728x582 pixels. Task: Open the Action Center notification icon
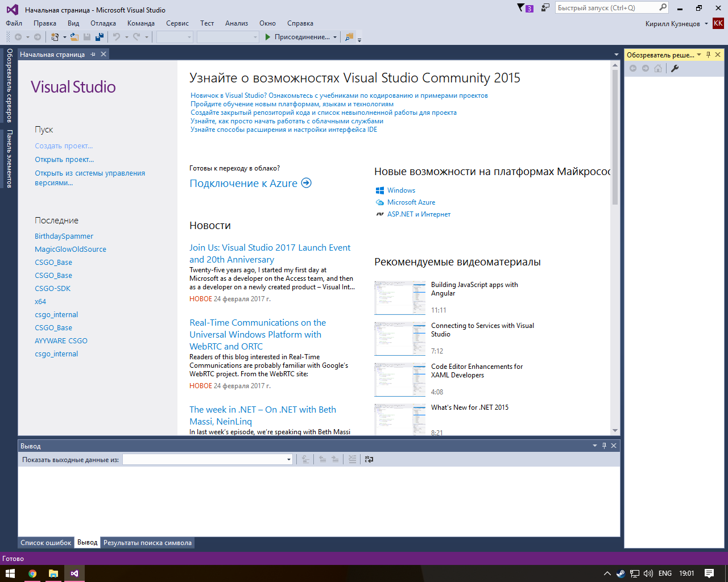[709, 573]
